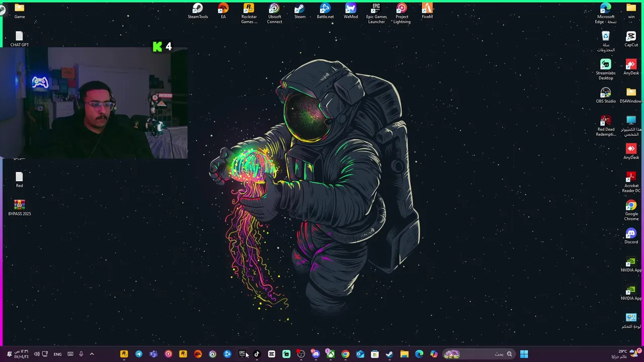The width and height of the screenshot is (644, 362).
Task: Open Rockstar Games Launcher desktop shortcut
Action: pos(249,14)
